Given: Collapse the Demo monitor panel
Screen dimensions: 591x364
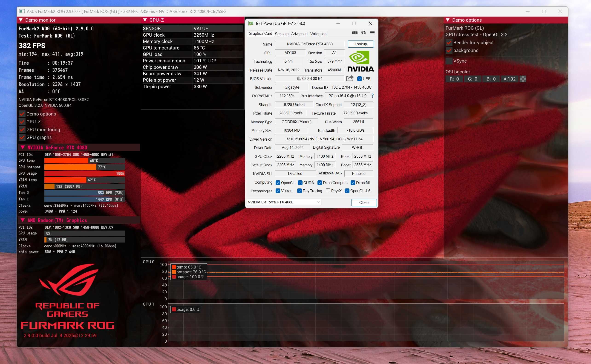Looking at the screenshot, I should (21, 20).
